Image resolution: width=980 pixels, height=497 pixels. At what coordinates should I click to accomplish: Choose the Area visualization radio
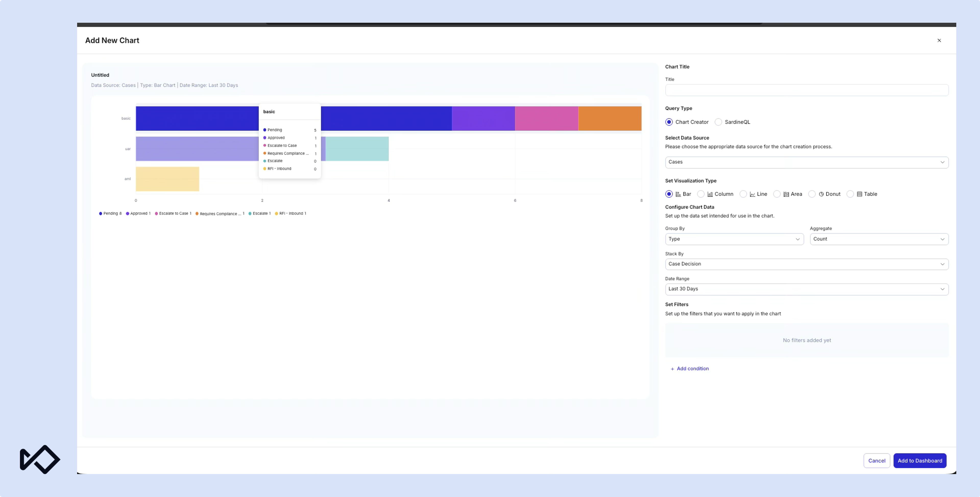[x=777, y=194]
